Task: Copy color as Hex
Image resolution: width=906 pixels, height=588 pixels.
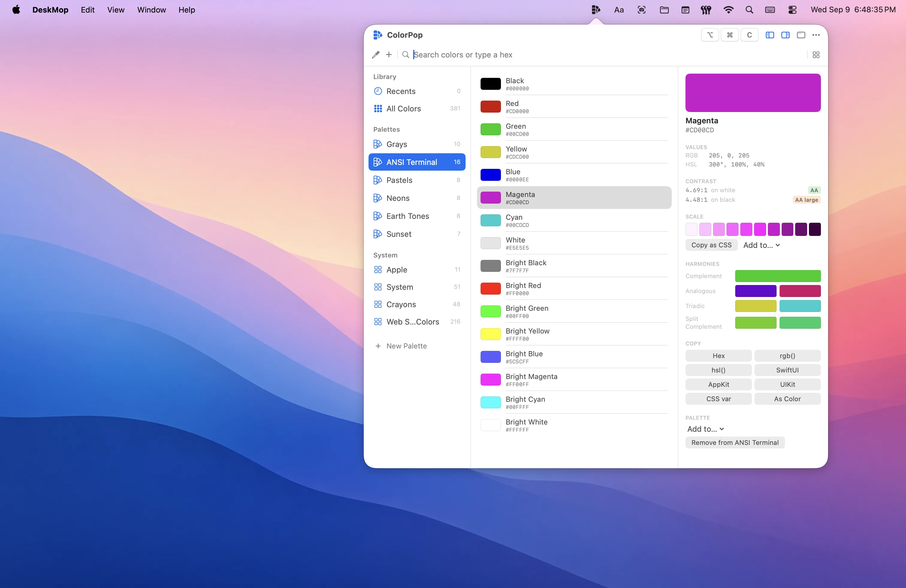Action: (718, 356)
